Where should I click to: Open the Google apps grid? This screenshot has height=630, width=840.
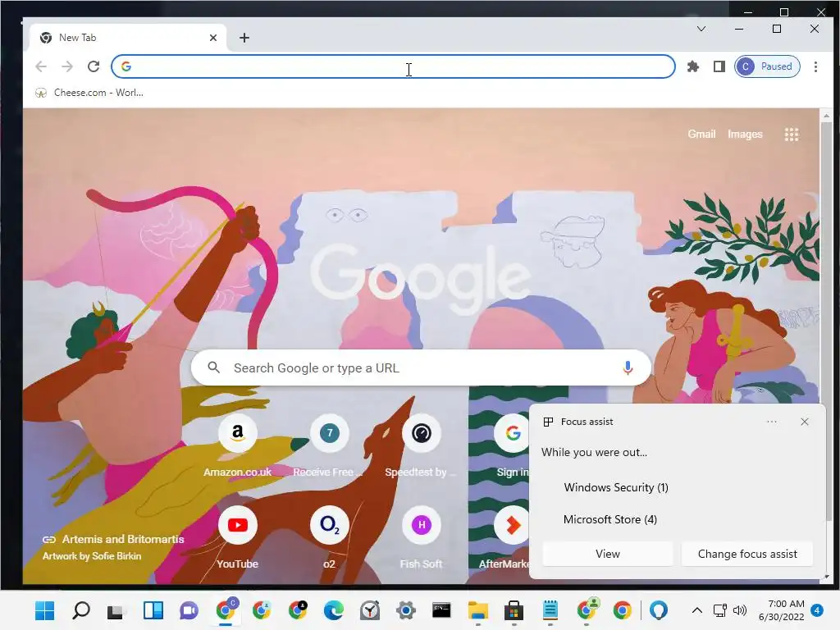(792, 135)
